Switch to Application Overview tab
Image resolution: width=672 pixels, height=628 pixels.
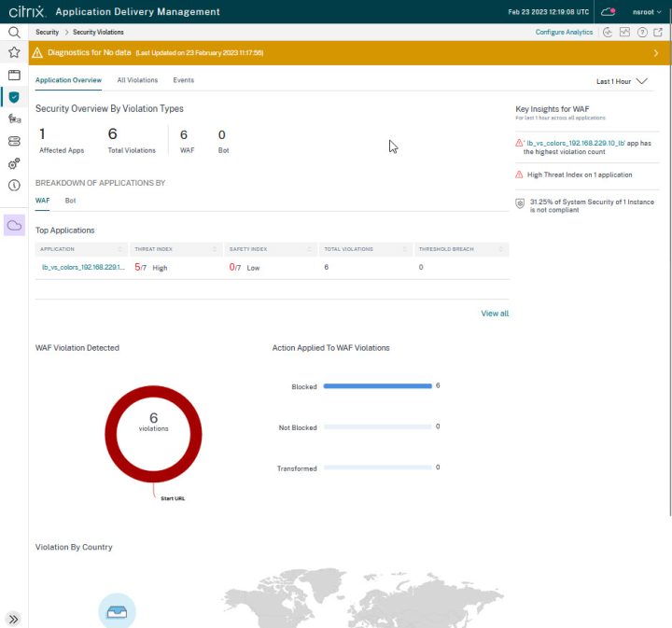coord(68,80)
